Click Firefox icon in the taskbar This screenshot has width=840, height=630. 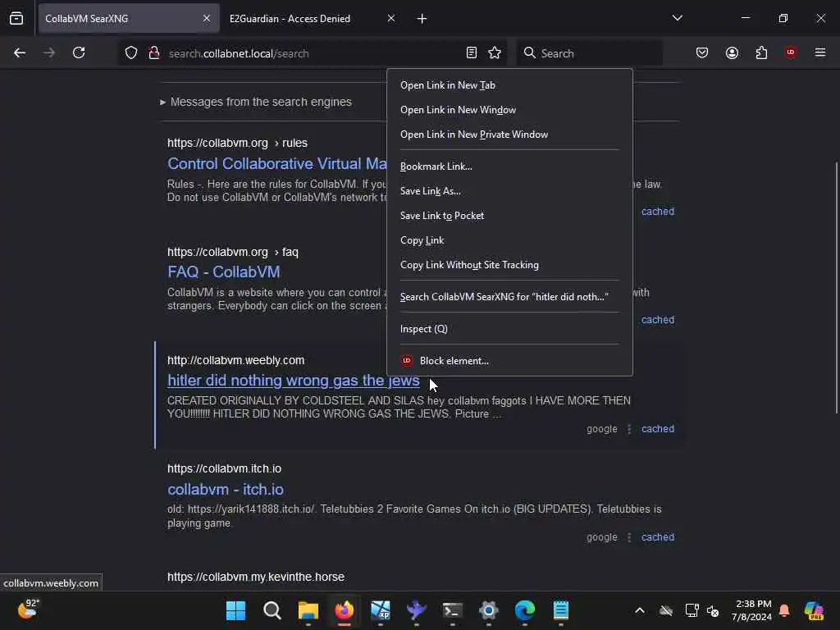pyautogui.click(x=345, y=610)
